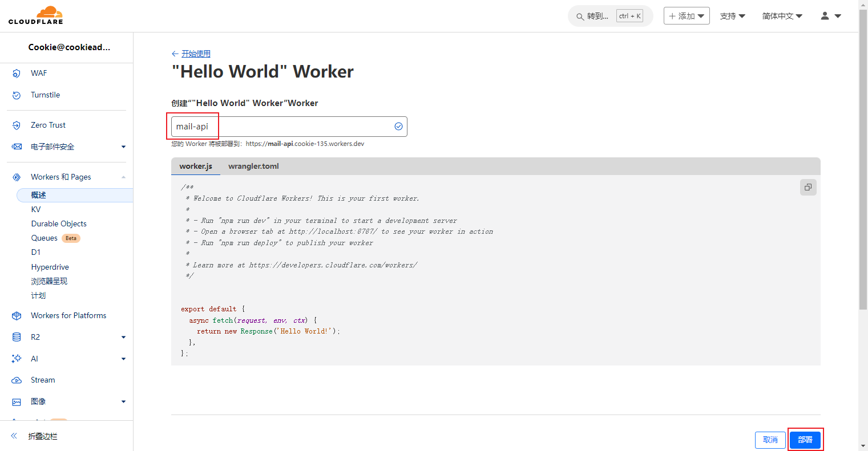Switch to the wrangler.toml tab
Viewport: 868px width, 451px height.
pyautogui.click(x=253, y=166)
